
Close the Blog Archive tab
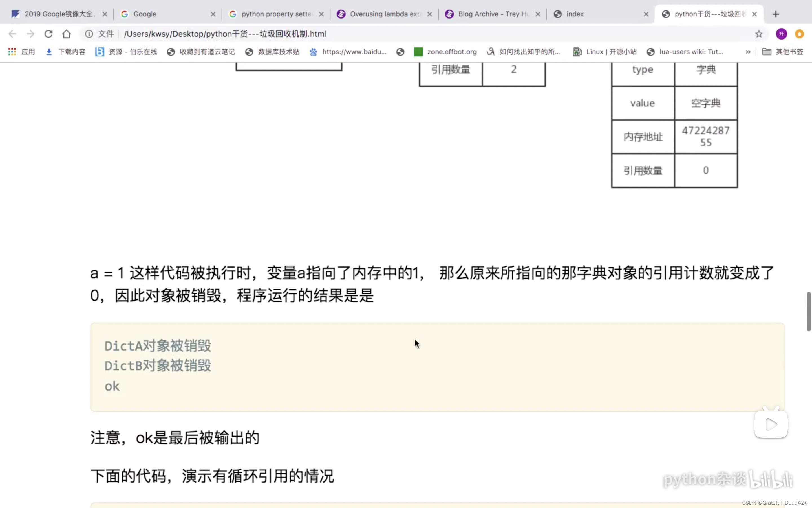[x=538, y=14]
